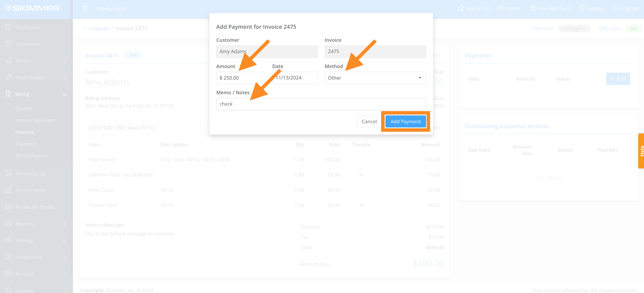Click the Integrations link icon
644x293 pixels.
[x=9, y=257]
